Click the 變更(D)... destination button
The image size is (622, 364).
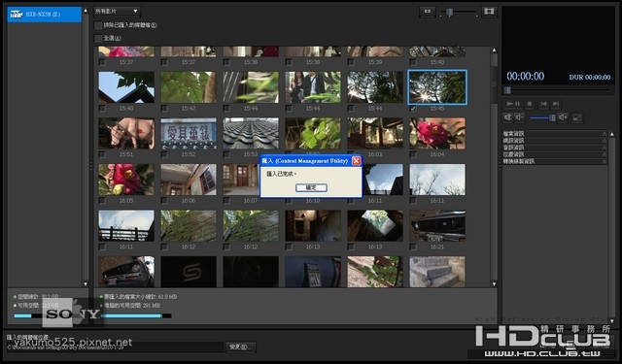[240, 347]
